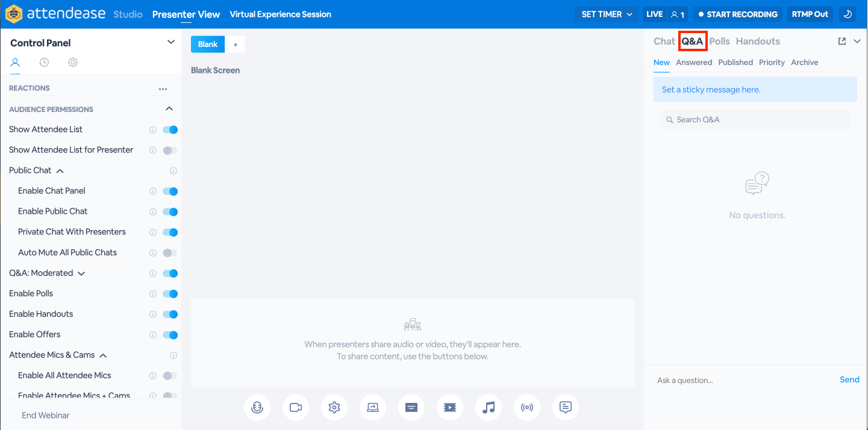Enable Auto Mute All Public Chats
Image resolution: width=868 pixels, height=430 pixels.
tap(170, 252)
